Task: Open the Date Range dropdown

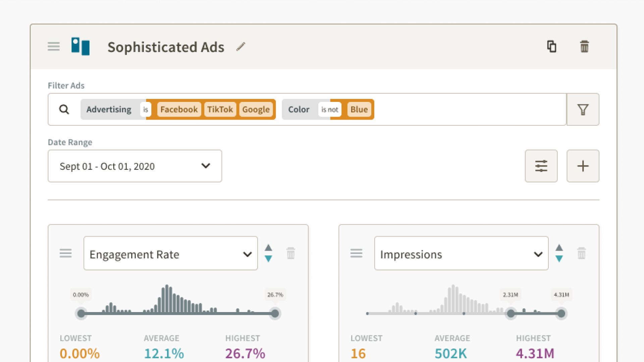Action: 135,166
